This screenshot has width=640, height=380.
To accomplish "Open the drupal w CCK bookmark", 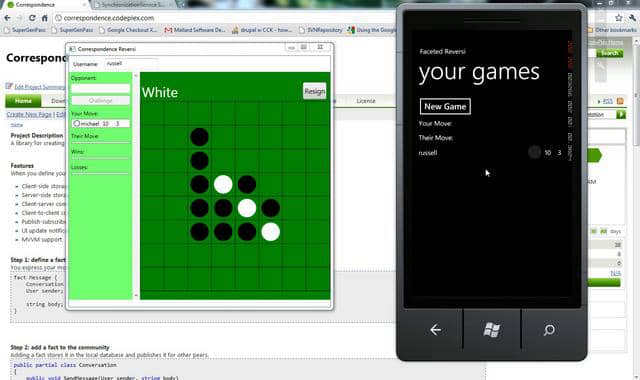I will [x=262, y=30].
